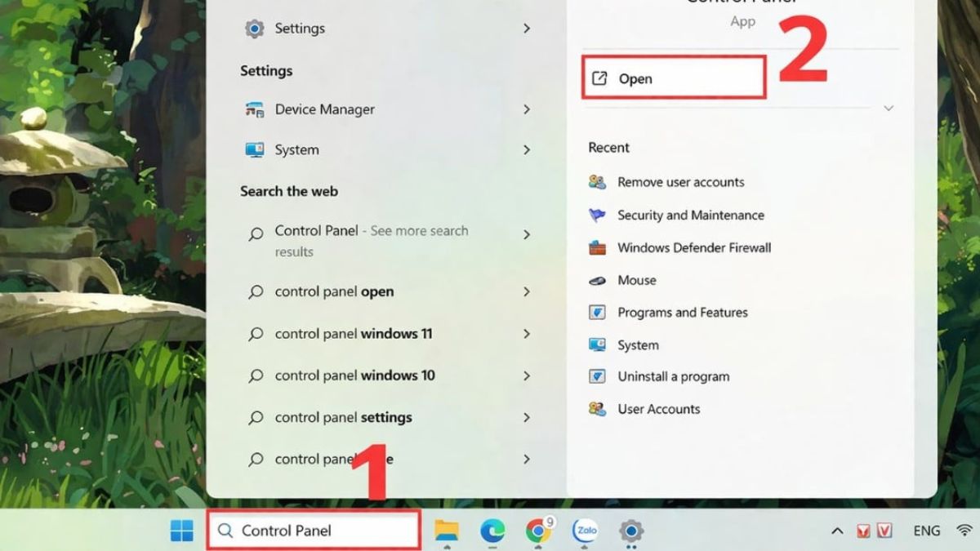Screen dimensions: 980x551
Task: Select Settings from the search results
Action: coord(300,29)
